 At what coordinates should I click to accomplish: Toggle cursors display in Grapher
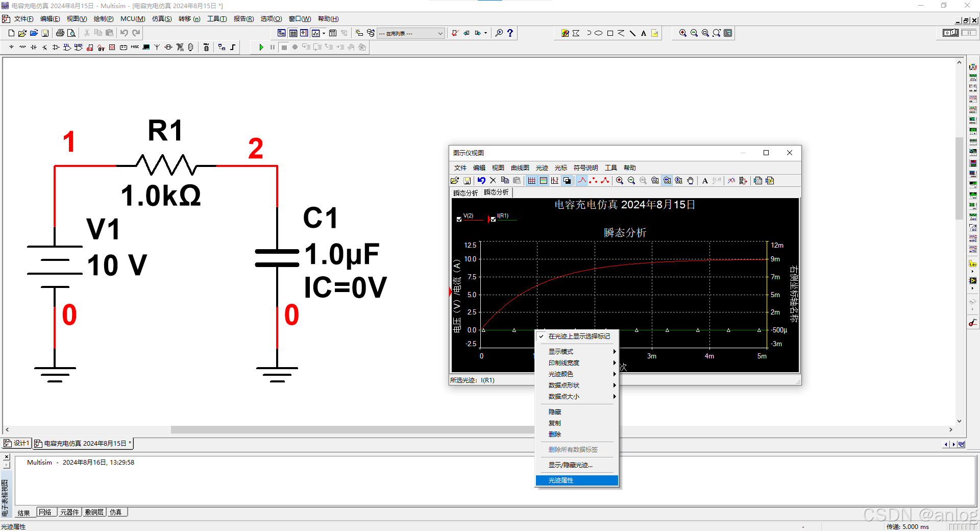point(555,181)
